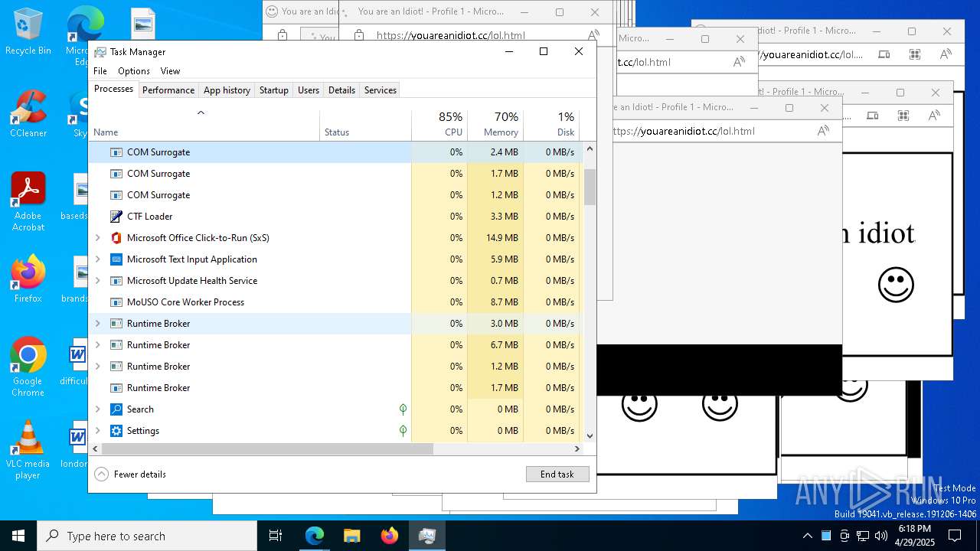The image size is (980, 551).
Task: Click the Status column header
Action: click(x=365, y=125)
